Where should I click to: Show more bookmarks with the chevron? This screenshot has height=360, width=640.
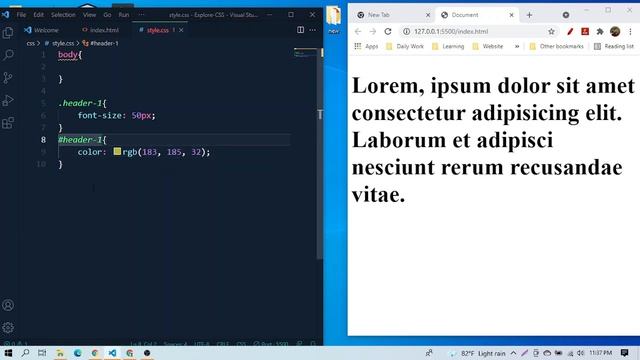(517, 47)
